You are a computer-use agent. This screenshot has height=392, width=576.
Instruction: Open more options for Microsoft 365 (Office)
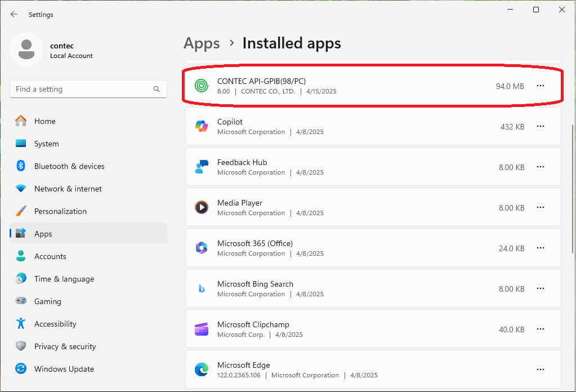coord(541,248)
